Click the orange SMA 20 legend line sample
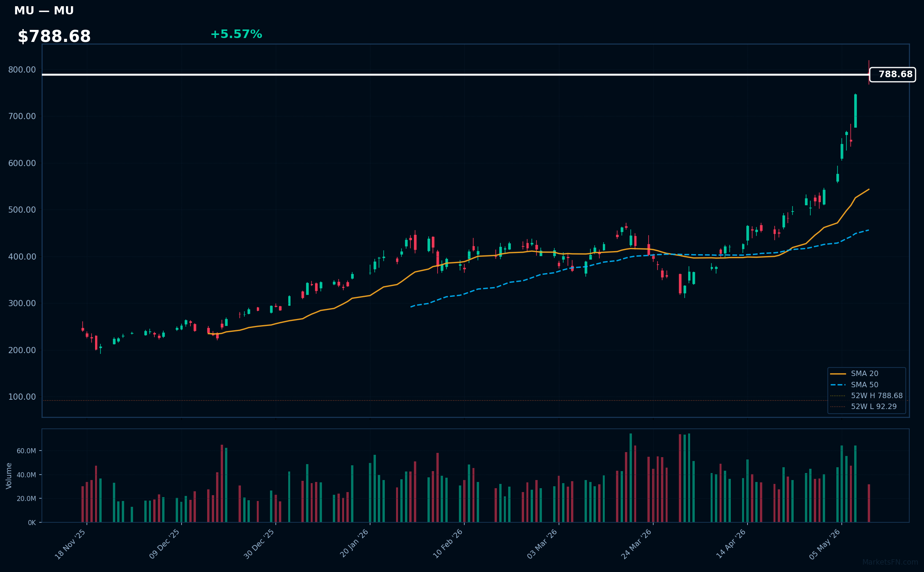Viewport: 924px width, 572px height. (838, 374)
